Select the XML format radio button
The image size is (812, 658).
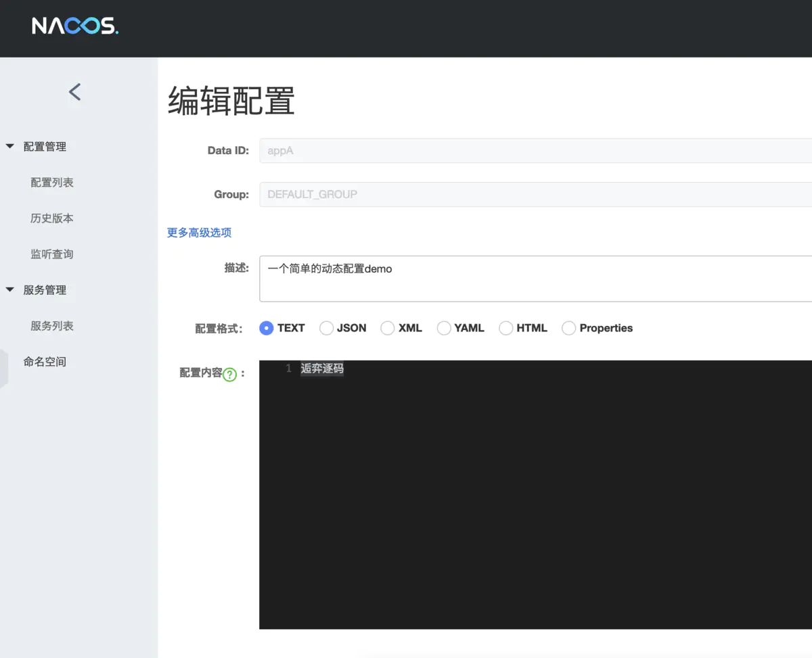tap(388, 328)
